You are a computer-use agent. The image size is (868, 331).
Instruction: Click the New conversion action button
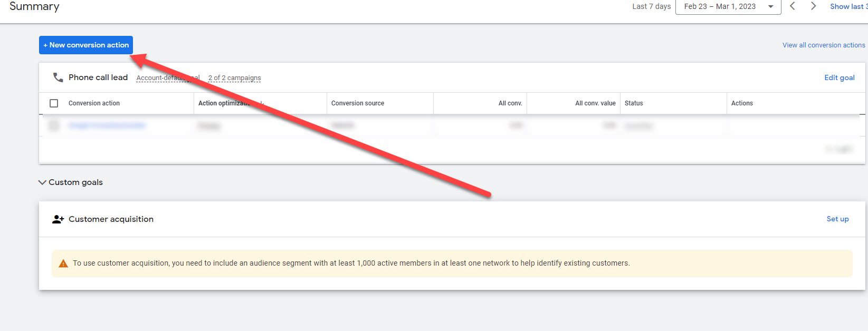tap(86, 45)
